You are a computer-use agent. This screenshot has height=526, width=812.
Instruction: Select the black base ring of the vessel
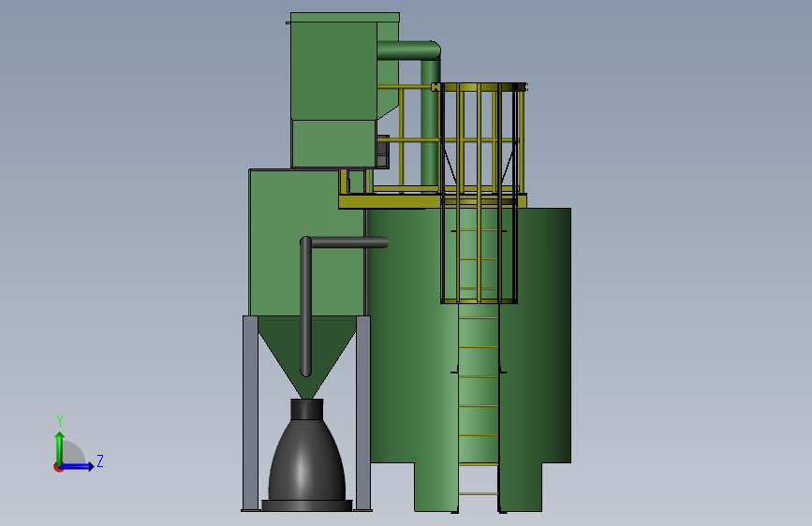click(x=307, y=505)
